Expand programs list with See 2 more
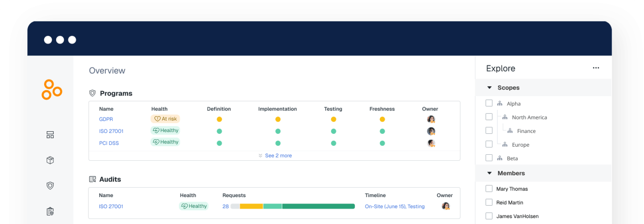The image size is (644, 224). coord(275,156)
